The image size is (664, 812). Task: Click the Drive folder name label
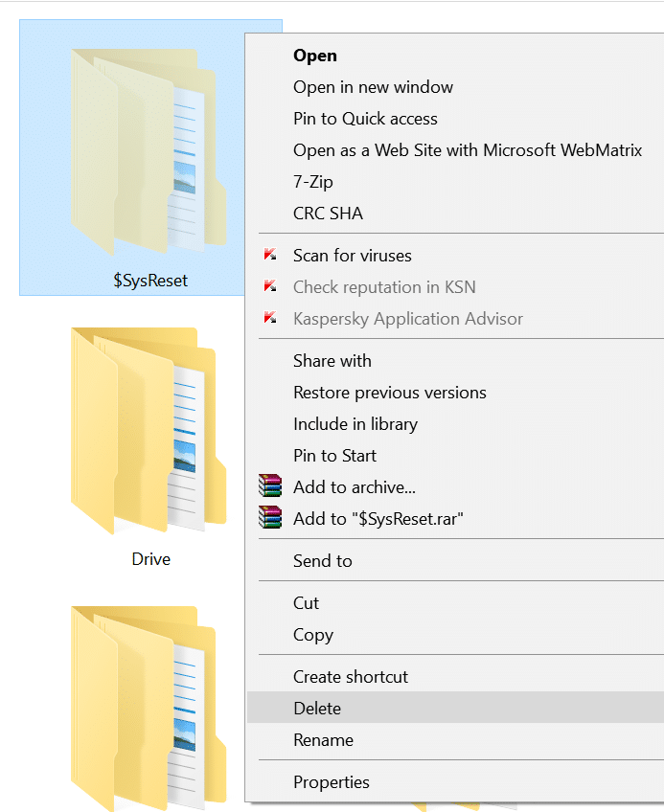pyautogui.click(x=150, y=559)
